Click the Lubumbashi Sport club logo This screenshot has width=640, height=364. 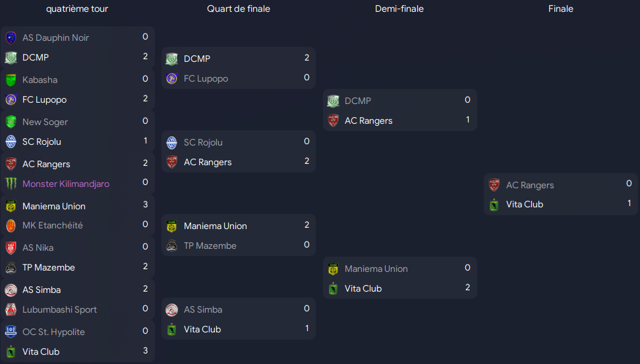(x=11, y=310)
